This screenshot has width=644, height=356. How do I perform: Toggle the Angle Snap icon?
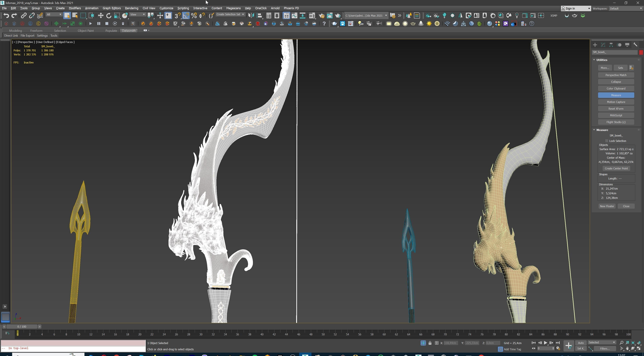[x=186, y=15]
